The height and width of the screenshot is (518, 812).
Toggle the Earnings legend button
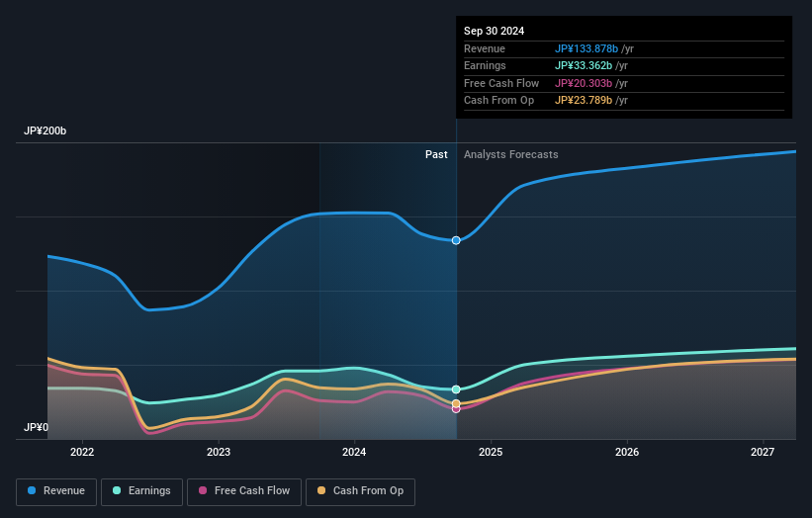coord(141,491)
